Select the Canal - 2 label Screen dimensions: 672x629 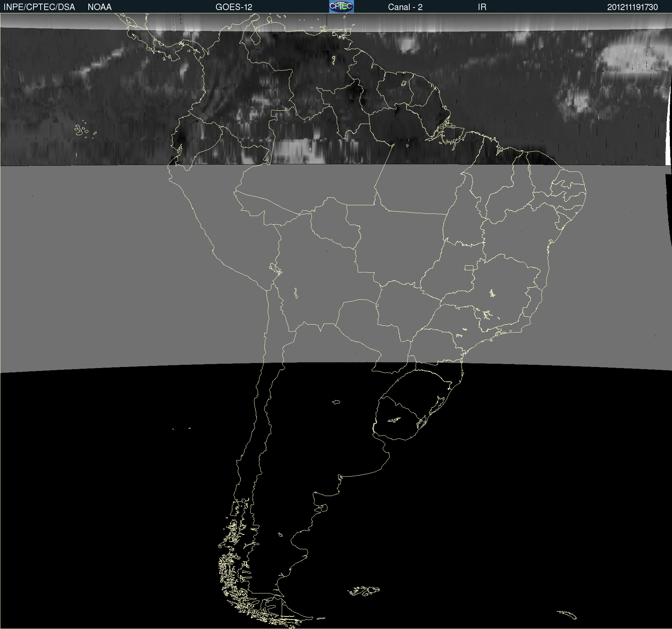tap(405, 7)
